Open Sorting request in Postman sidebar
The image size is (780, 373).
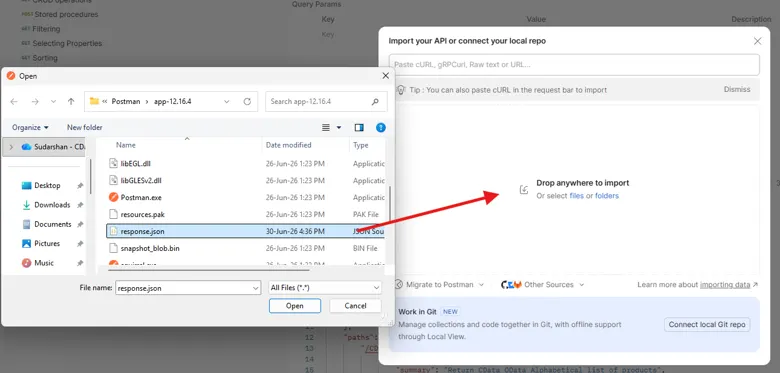point(45,58)
